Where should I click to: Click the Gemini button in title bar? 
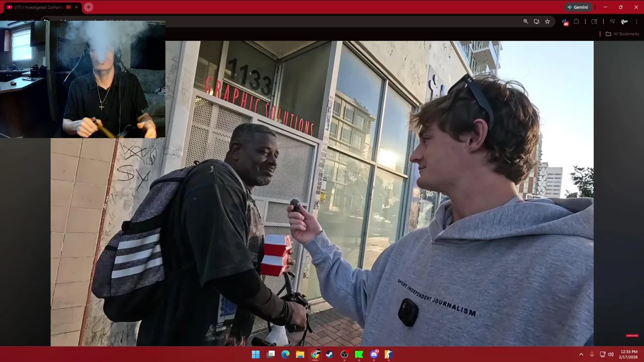coord(577,7)
